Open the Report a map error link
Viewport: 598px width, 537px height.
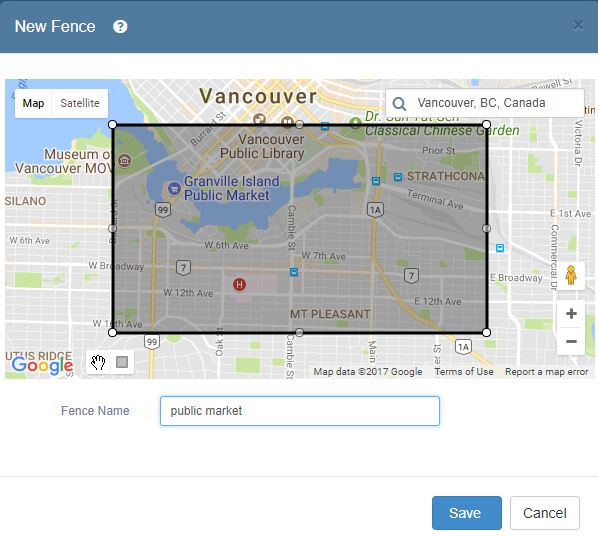[547, 371]
